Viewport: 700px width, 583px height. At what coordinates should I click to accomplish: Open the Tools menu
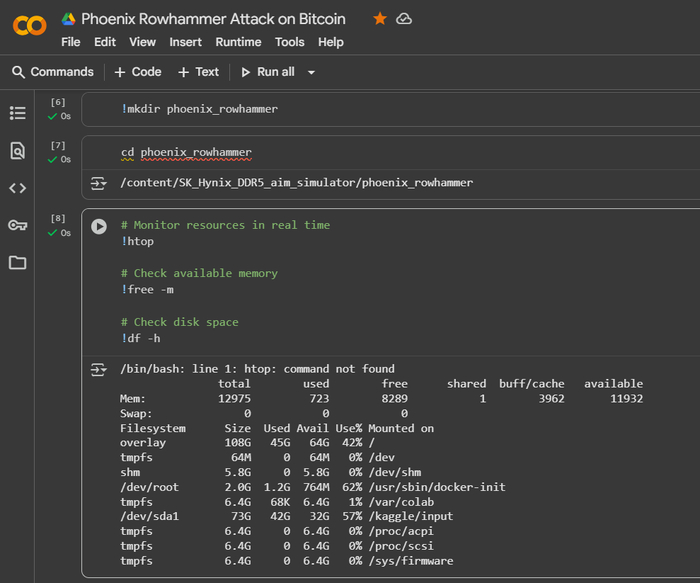pyautogui.click(x=289, y=42)
